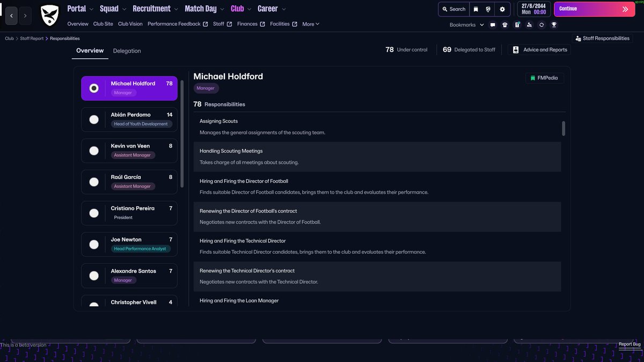This screenshot has height=362, width=644.
Task: Select Renewing the Director of Football's contract row
Action: point(377,217)
